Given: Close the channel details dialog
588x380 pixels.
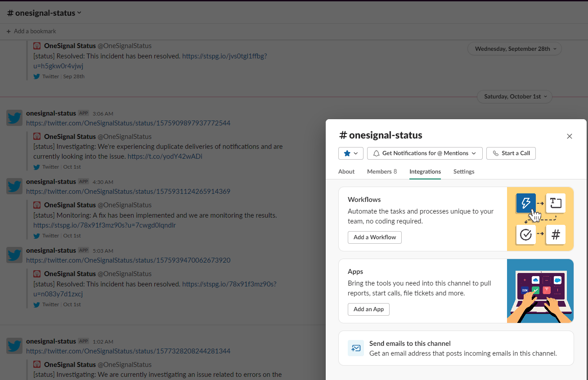Looking at the screenshot, I should 570,136.
